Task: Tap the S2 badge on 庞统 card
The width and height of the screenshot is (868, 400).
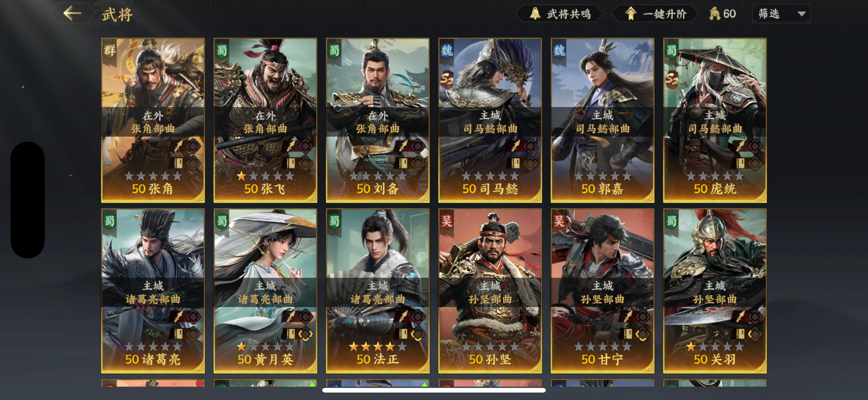Action: (672, 79)
